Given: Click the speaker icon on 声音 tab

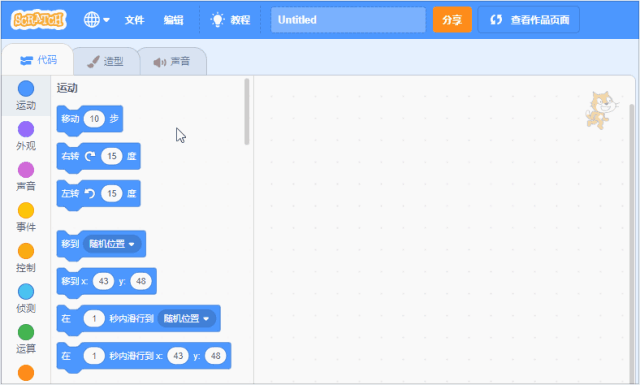Looking at the screenshot, I should (160, 62).
